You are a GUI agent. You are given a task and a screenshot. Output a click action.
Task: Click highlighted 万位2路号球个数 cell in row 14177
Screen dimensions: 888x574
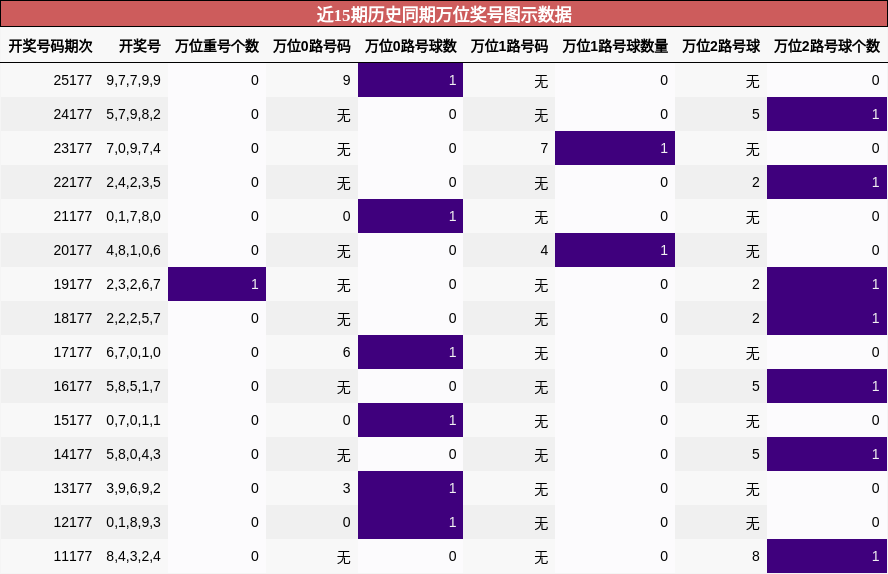point(827,454)
